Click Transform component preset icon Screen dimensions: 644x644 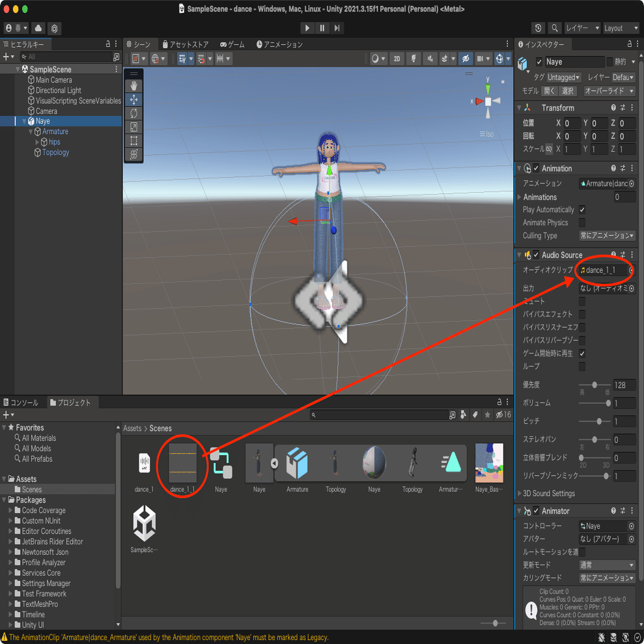click(623, 107)
